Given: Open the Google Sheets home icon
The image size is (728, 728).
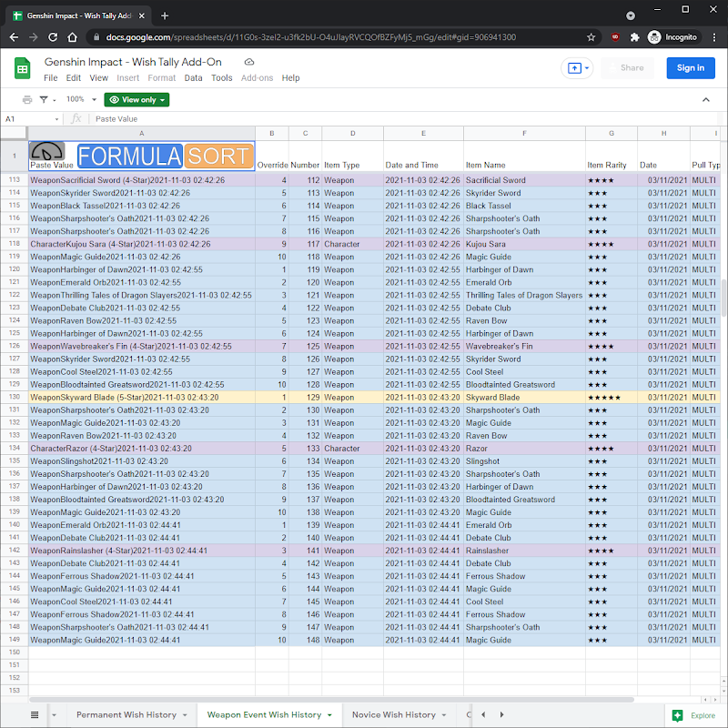Looking at the screenshot, I should tap(22, 68).
